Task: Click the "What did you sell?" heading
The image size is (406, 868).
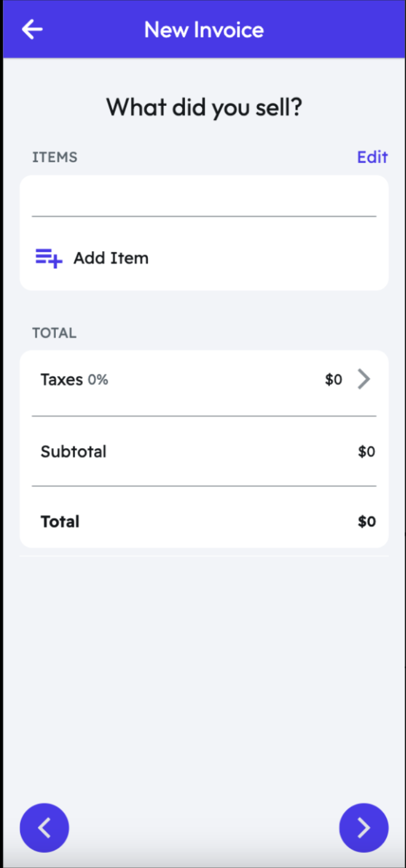Action: click(204, 107)
